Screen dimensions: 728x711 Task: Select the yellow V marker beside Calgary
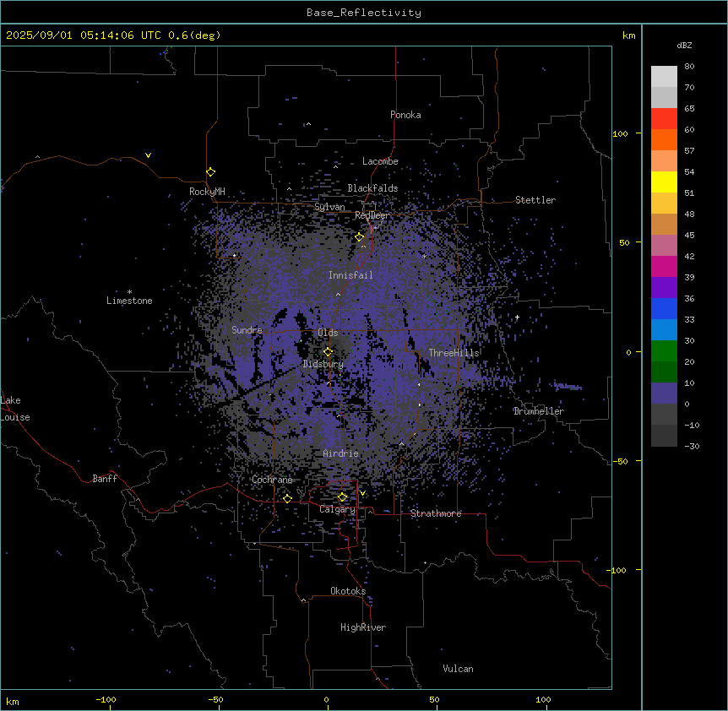click(x=362, y=493)
